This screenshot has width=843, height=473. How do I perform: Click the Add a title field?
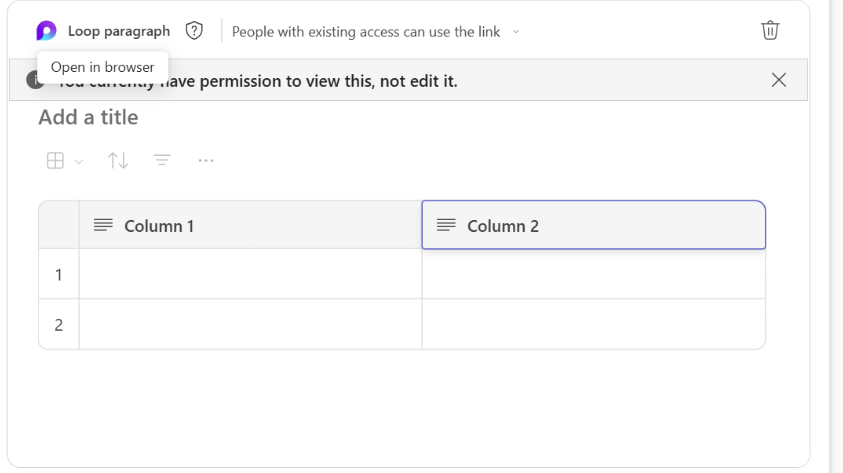pos(88,117)
